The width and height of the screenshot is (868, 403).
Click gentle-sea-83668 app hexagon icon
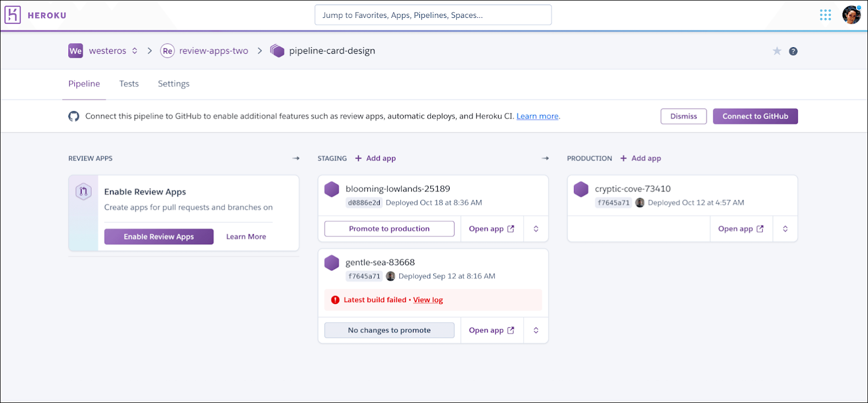(331, 263)
